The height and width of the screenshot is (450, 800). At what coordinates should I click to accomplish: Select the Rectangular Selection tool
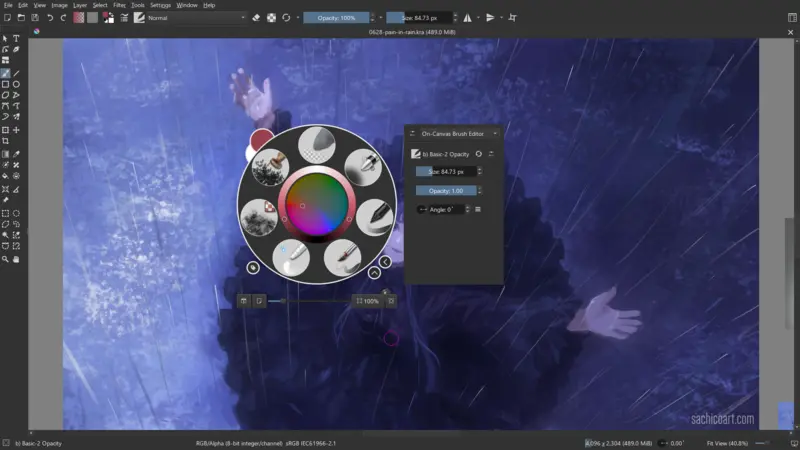click(6, 214)
